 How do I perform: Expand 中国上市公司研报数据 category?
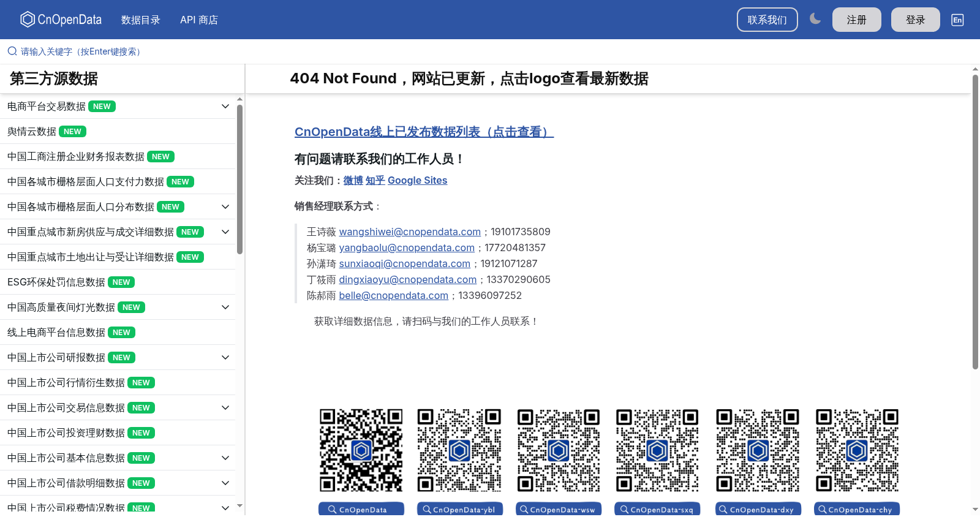coord(225,358)
